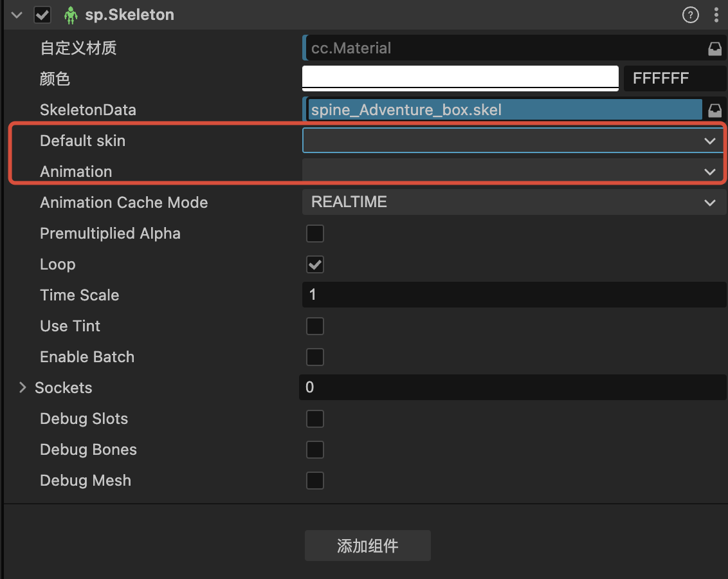Viewport: 728px width, 579px height.
Task: Open the sp.Skeleton component options menu
Action: [x=716, y=15]
